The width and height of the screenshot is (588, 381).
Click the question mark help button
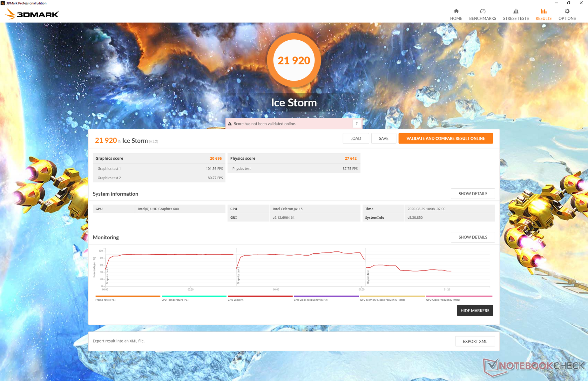(x=357, y=124)
